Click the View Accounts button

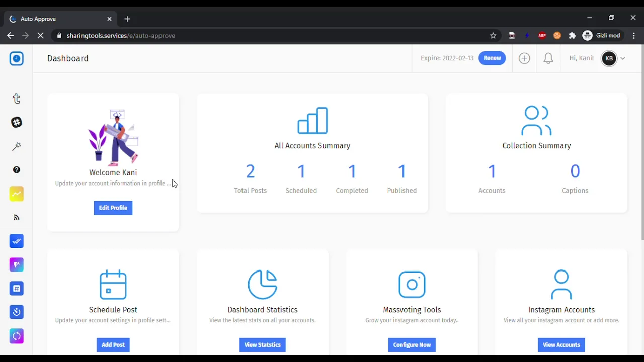(x=561, y=345)
